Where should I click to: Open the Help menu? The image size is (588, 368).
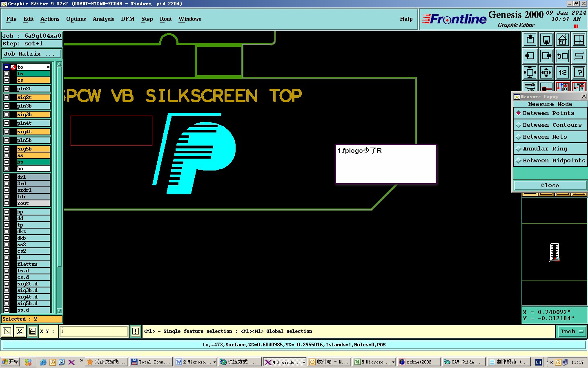406,19
